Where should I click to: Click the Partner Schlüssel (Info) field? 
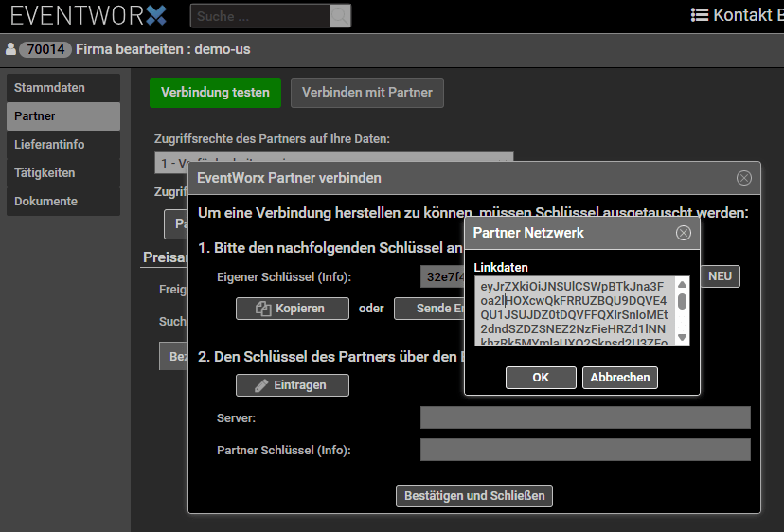coord(585,450)
